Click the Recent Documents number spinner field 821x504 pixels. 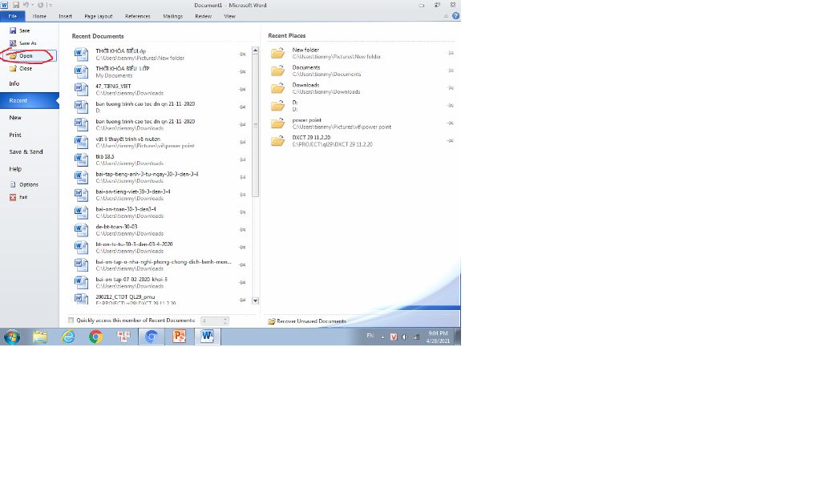(215, 321)
